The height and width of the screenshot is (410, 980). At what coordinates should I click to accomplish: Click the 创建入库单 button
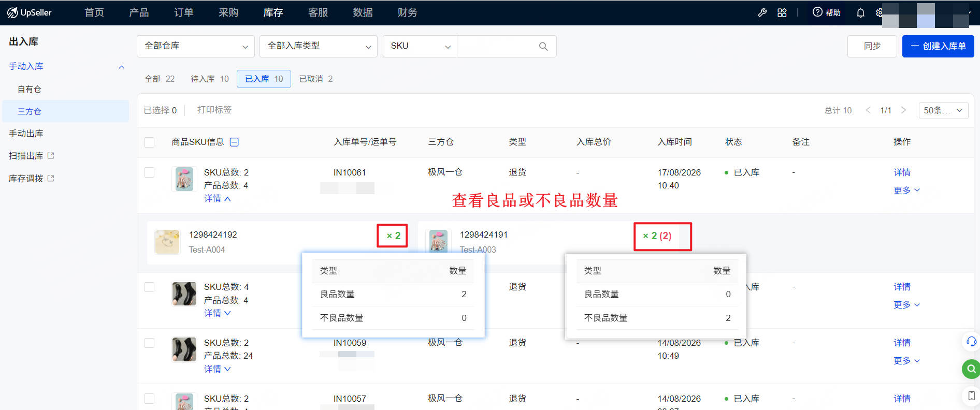pyautogui.click(x=938, y=46)
